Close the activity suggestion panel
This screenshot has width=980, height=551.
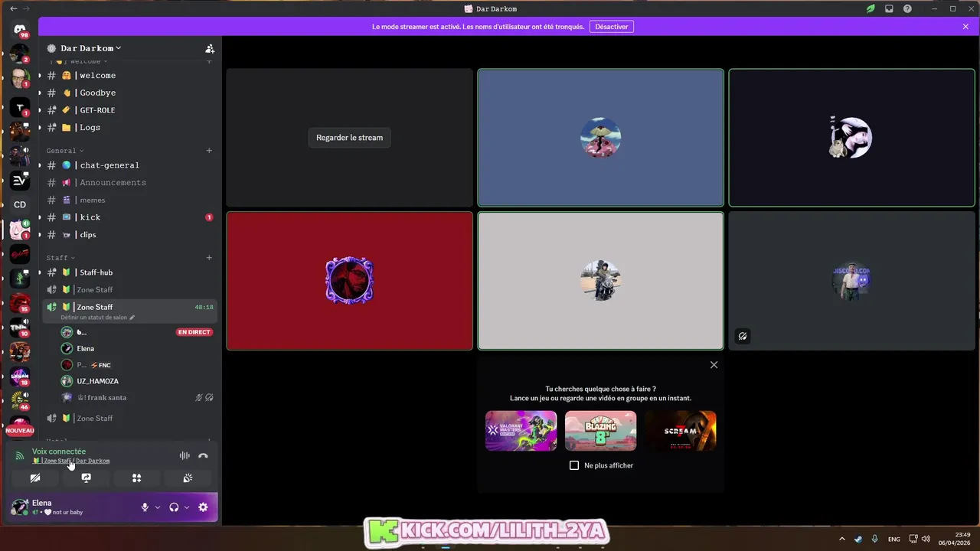pos(714,365)
